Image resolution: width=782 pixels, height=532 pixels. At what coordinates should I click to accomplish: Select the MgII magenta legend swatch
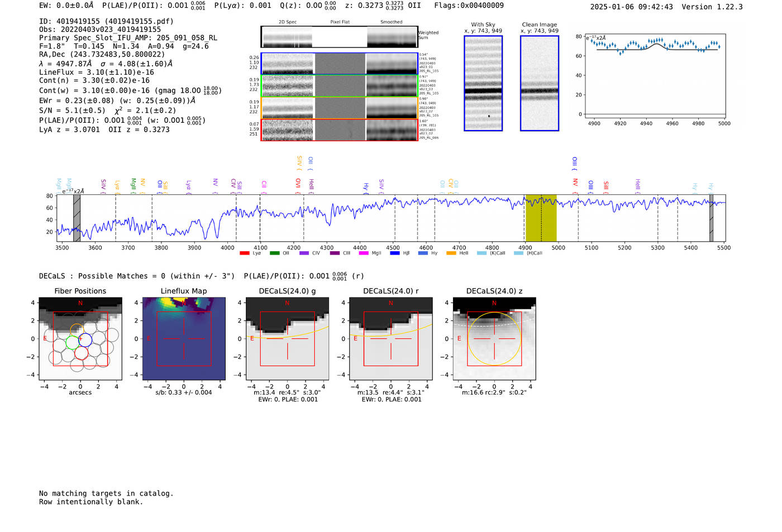click(364, 253)
